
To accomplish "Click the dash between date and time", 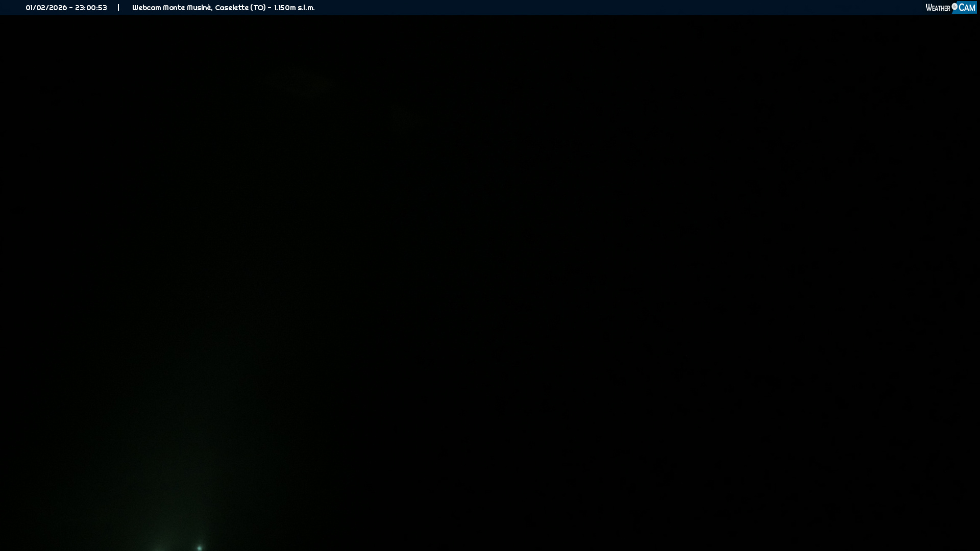I will [x=71, y=8].
